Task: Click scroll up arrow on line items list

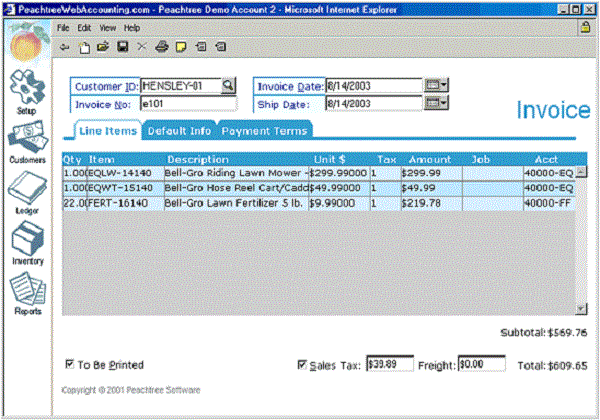Action: [581, 172]
